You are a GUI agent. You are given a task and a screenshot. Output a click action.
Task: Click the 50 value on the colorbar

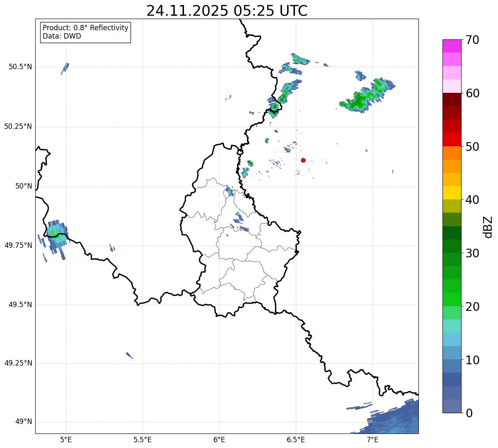pyautogui.click(x=472, y=147)
